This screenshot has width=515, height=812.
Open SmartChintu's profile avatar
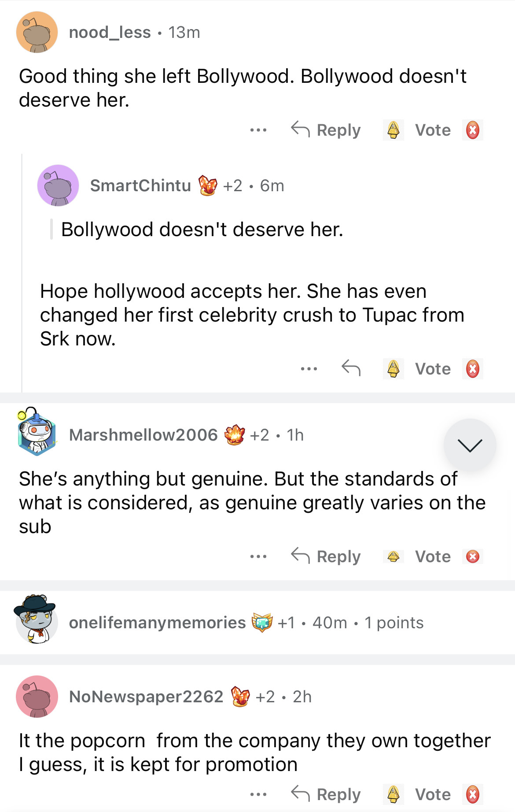[x=58, y=185]
